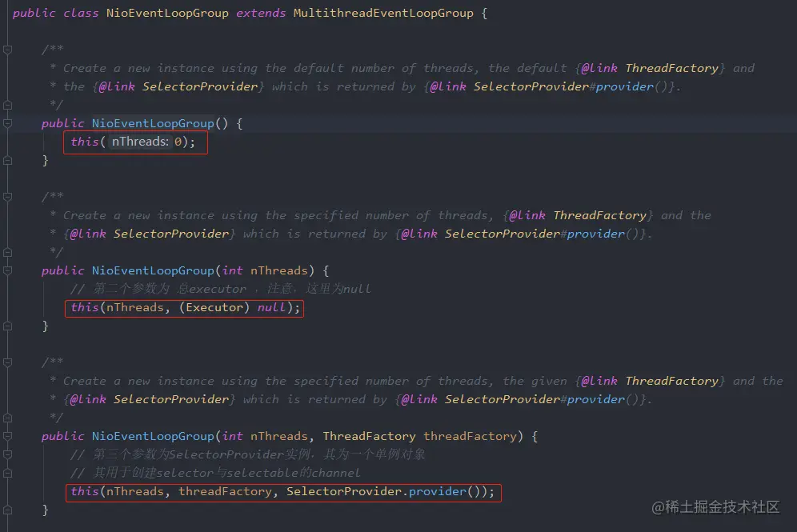Collapse the no-arg NioEventLoopGroup() constructor fold marker
Viewport: 797px width, 532px height.
coord(8,123)
